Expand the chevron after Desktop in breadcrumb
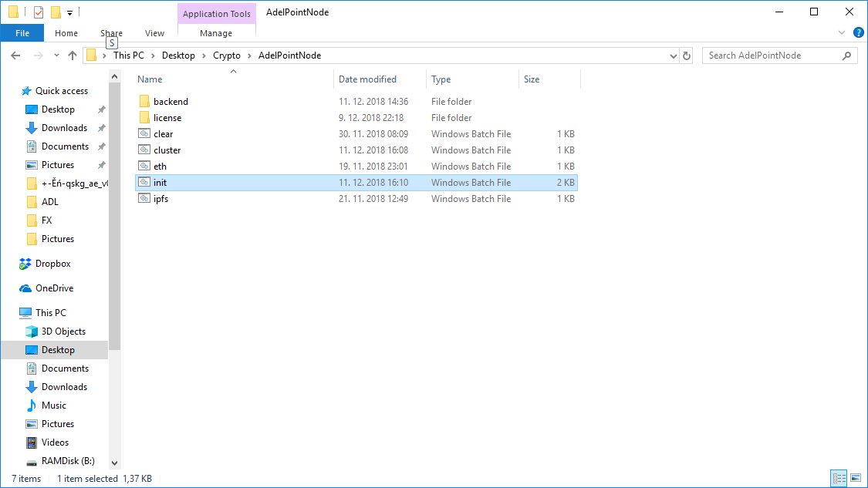The height and width of the screenshot is (488, 868). (204, 56)
